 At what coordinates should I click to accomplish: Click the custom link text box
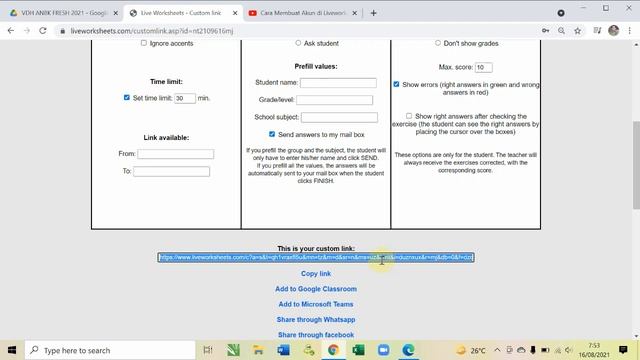[316, 257]
